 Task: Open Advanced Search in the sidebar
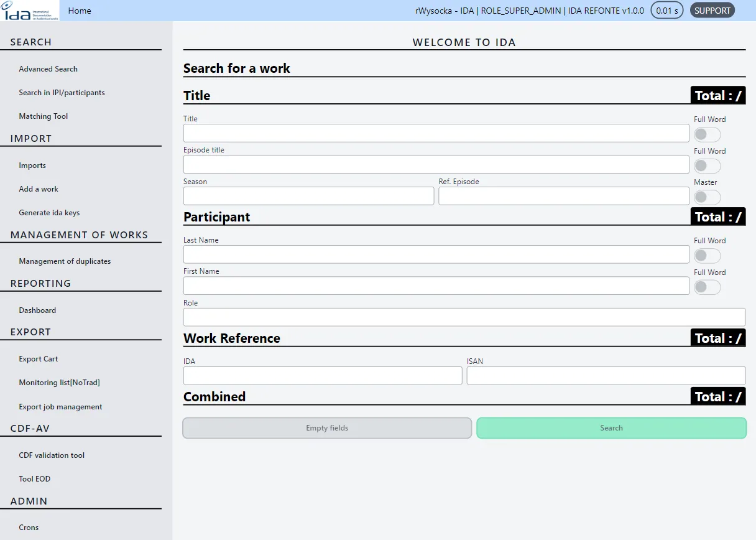click(48, 69)
